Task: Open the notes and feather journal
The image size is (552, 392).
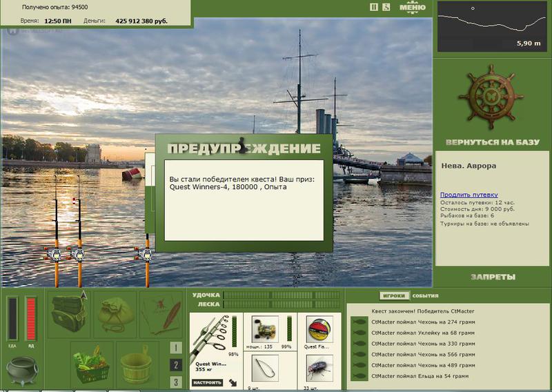Action: click(x=162, y=315)
